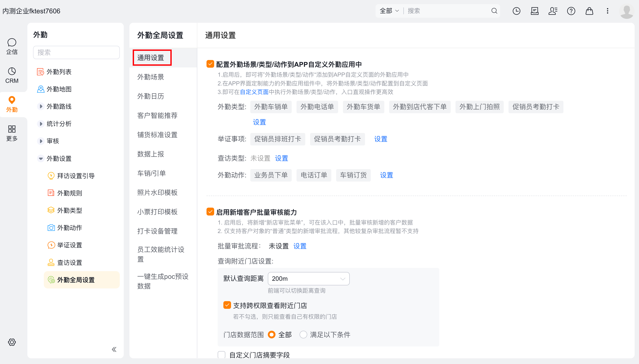
Task: Open the 全部 search scope dropdown
Action: point(389,11)
